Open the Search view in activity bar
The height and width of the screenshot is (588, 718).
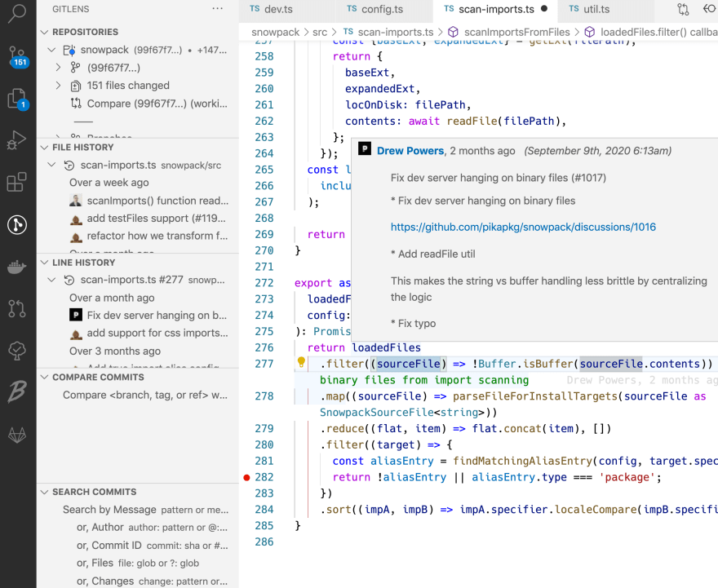[17, 13]
